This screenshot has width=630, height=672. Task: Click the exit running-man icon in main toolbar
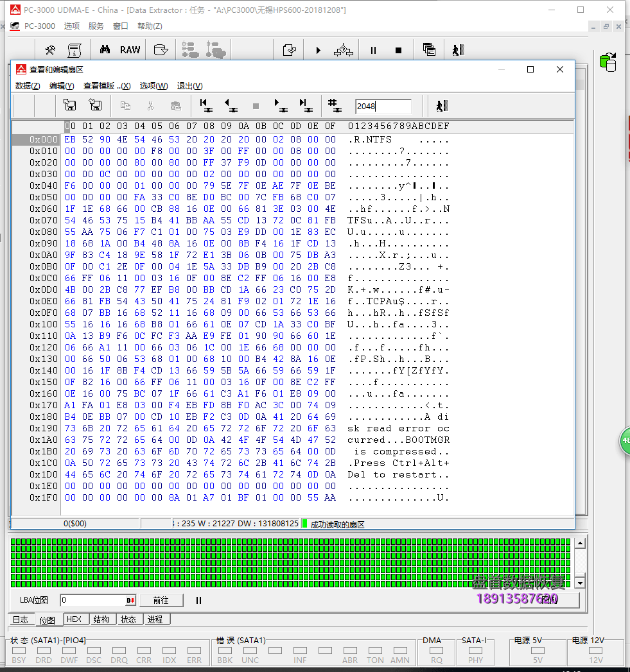coord(458,50)
